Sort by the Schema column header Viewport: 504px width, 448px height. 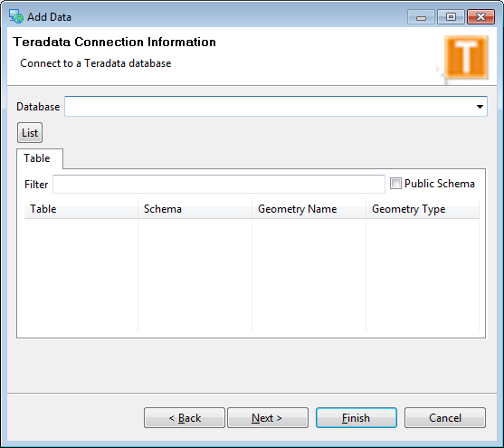(x=195, y=209)
